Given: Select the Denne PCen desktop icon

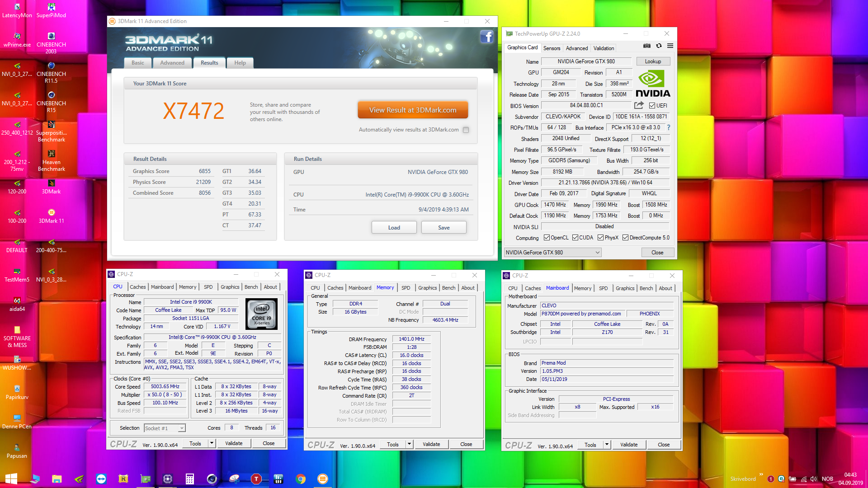Looking at the screenshot, I should (17, 422).
